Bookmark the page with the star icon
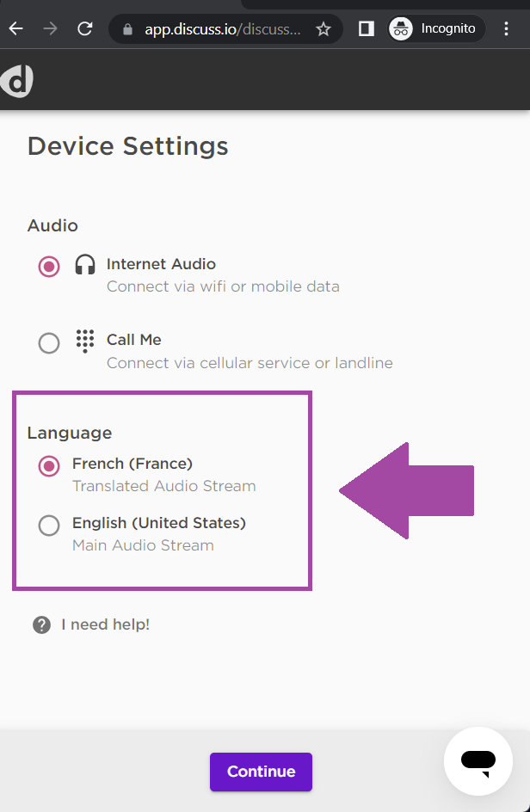Image resolution: width=530 pixels, height=812 pixels. pyautogui.click(x=324, y=29)
